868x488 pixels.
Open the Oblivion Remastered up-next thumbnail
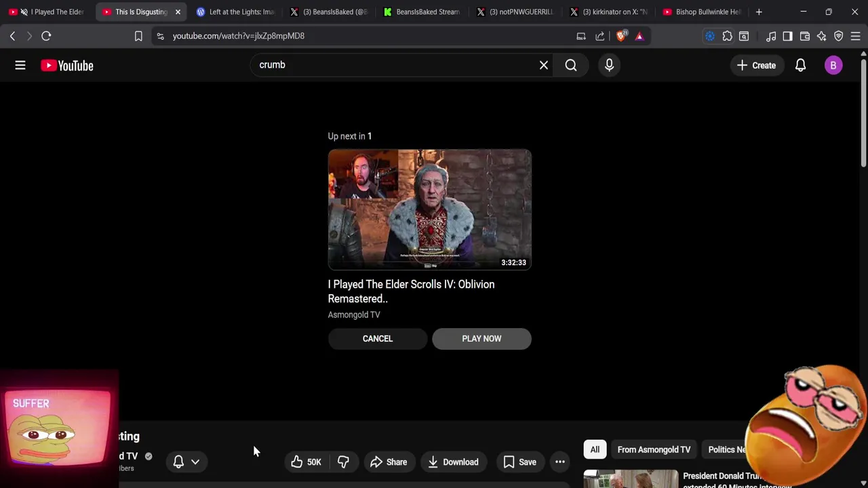pos(430,209)
